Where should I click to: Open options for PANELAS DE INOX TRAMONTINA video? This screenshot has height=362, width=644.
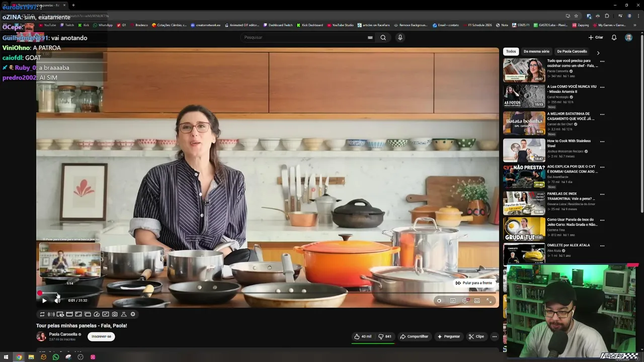click(602, 194)
